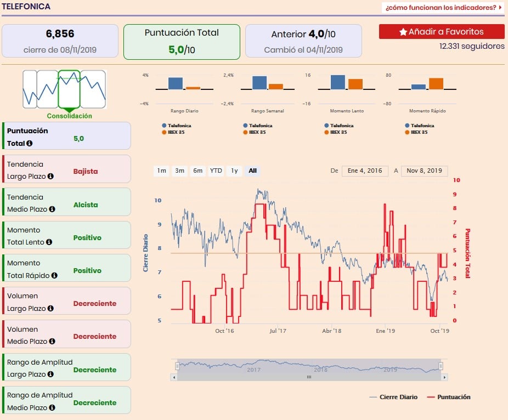508x420 pixels.
Task: Toggle IBEX 35 series in Momento Rápido legend
Action: pos(416,132)
